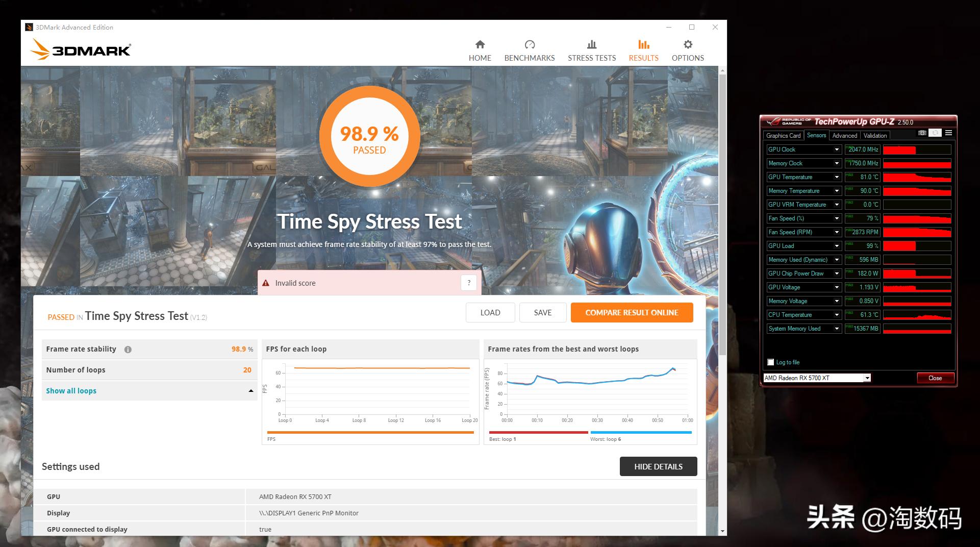Viewport: 980px width, 547px height.
Task: Click the question mark beside Invalid score
Action: pos(469,283)
